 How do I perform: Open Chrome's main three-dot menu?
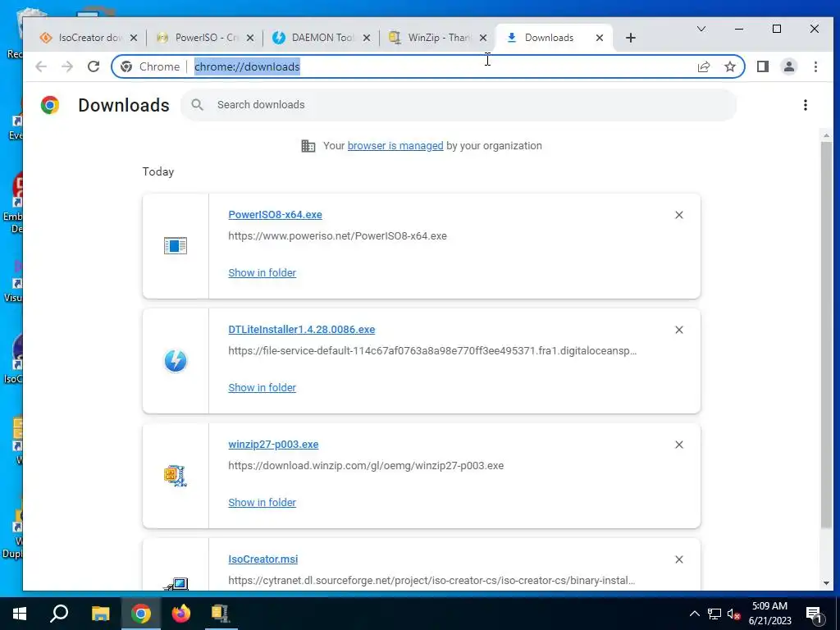(x=815, y=66)
